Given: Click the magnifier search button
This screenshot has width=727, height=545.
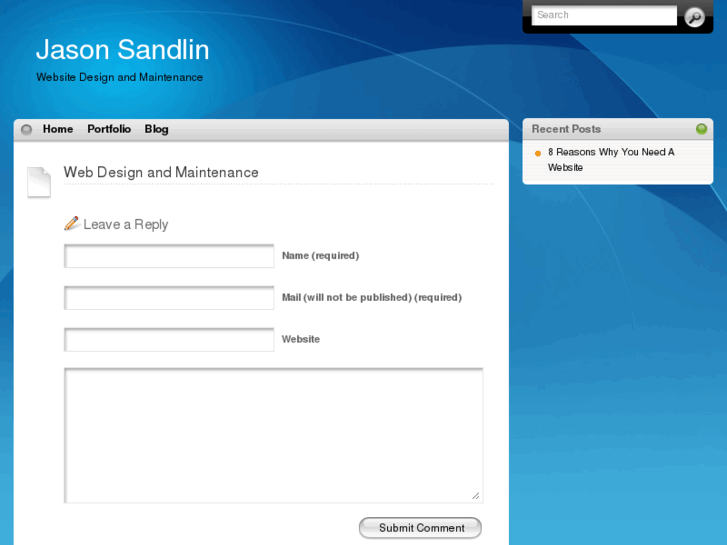Looking at the screenshot, I should 694,17.
